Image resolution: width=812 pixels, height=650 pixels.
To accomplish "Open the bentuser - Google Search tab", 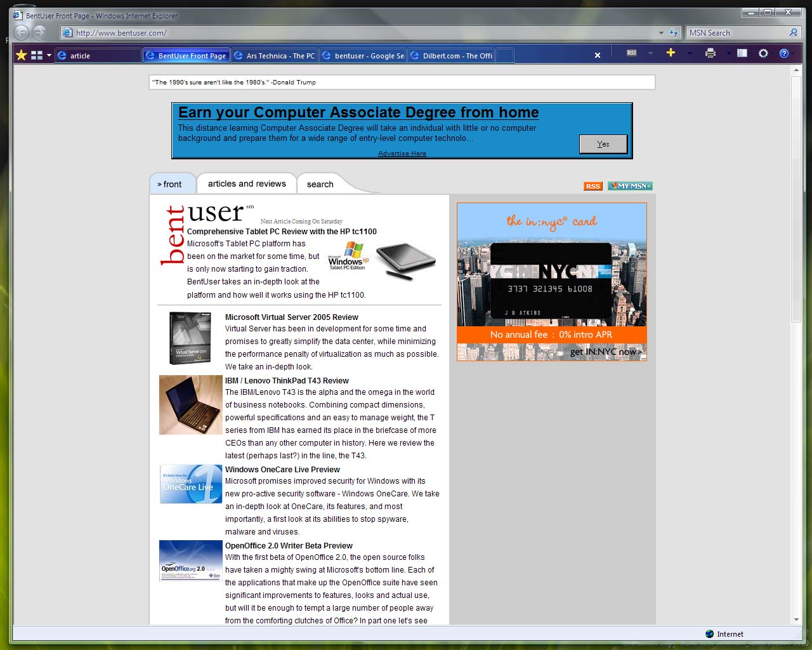I will tap(363, 55).
